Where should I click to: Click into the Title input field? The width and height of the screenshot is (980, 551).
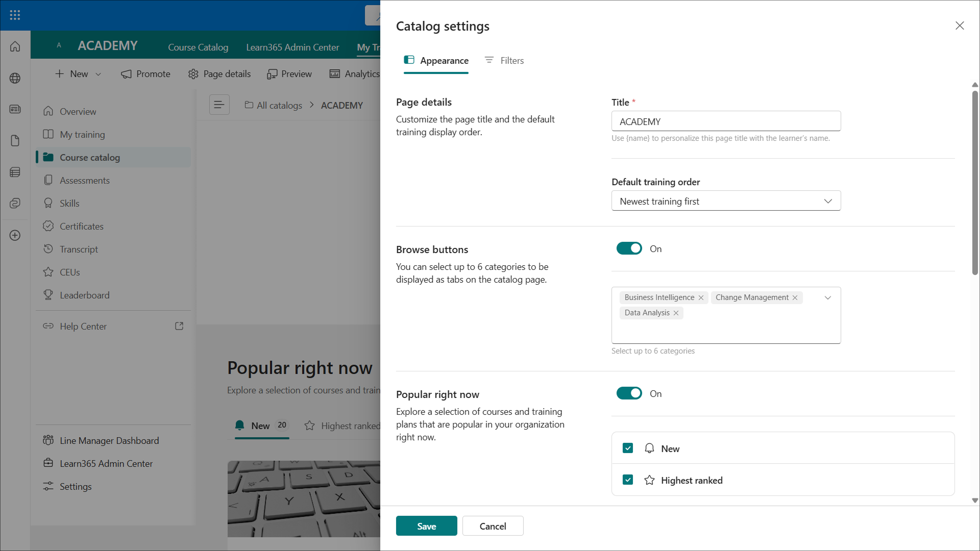725,121
